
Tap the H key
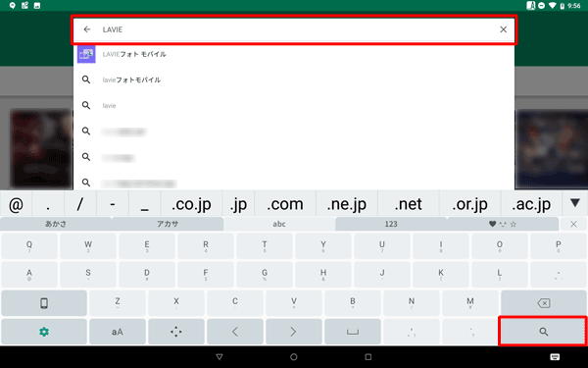323,275
